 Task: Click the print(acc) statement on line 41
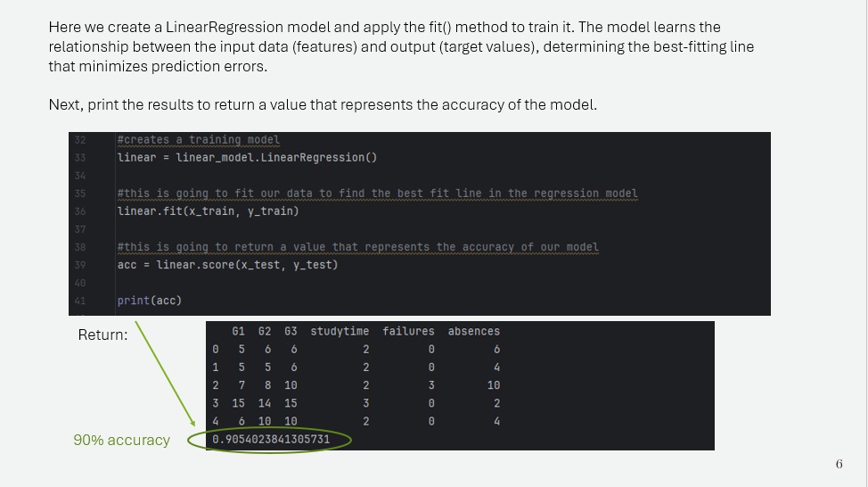point(150,301)
